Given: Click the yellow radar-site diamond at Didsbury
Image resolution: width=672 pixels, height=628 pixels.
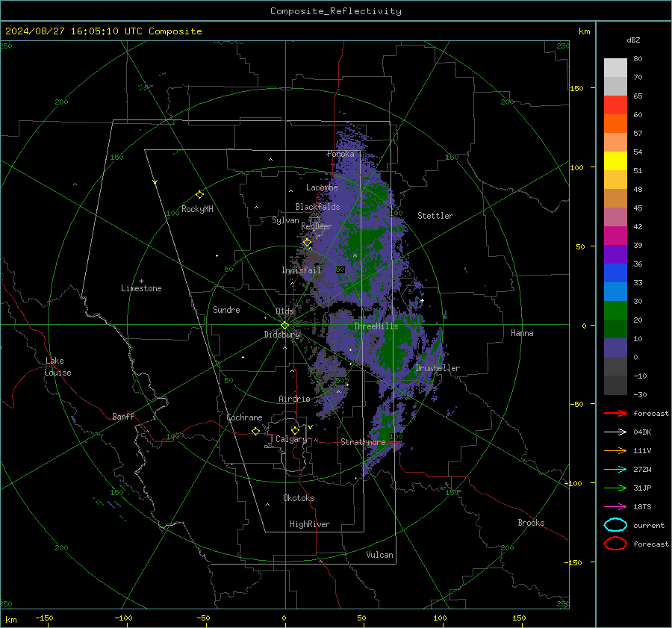Looking at the screenshot, I should click(x=284, y=326).
